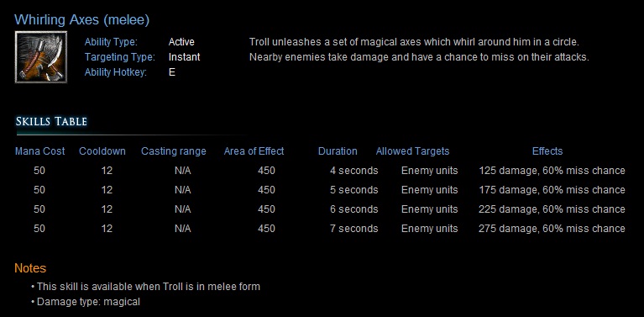Image resolution: width=644 pixels, height=317 pixels.
Task: Click the Ability Hotkey label
Action: tap(116, 73)
